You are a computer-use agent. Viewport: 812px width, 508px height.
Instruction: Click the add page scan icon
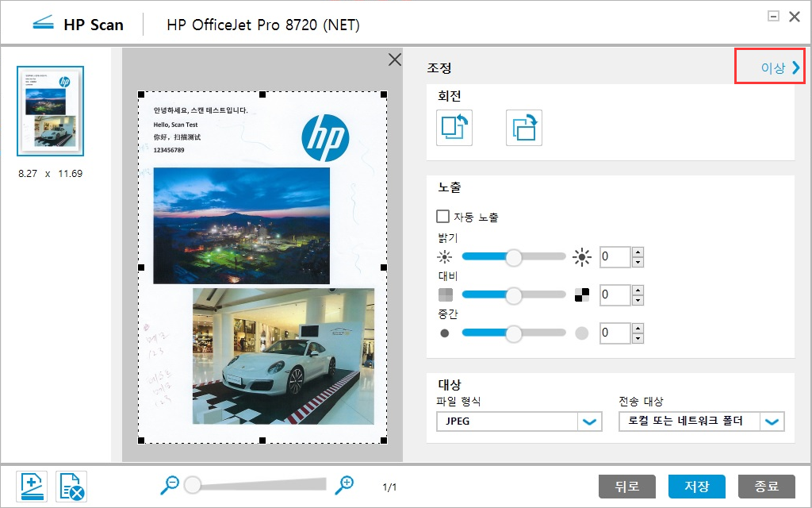click(x=32, y=487)
